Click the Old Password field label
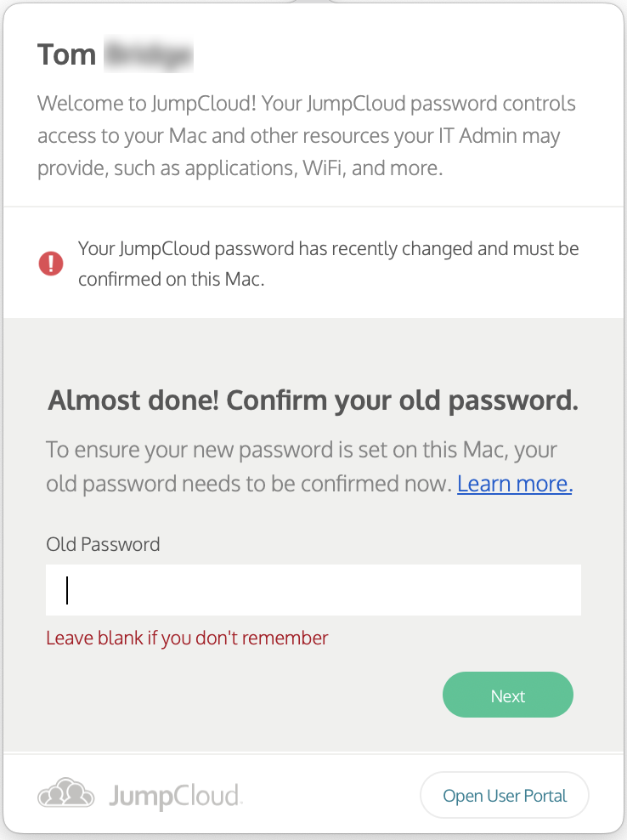Image resolution: width=627 pixels, height=840 pixels. click(x=103, y=544)
